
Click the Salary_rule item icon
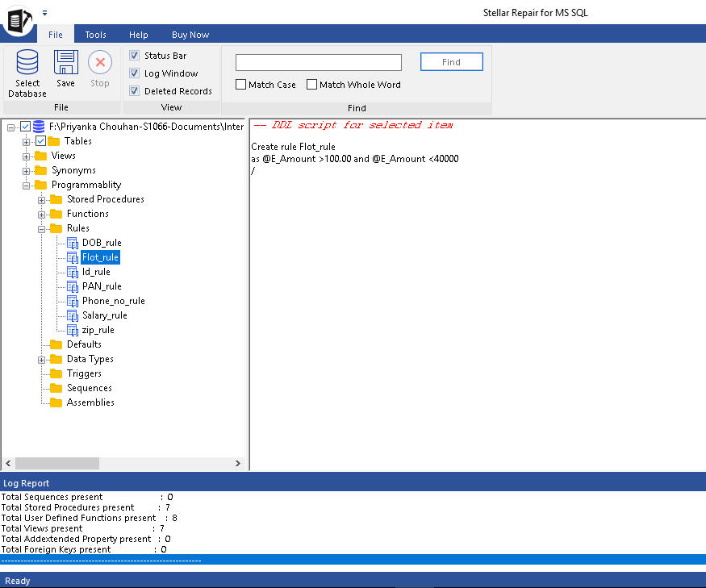tap(73, 315)
